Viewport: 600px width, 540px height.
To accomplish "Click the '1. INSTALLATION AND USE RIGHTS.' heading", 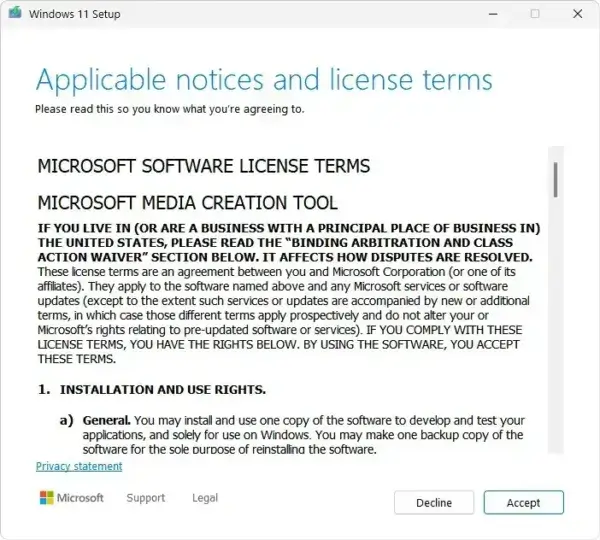I will click(x=152, y=390).
